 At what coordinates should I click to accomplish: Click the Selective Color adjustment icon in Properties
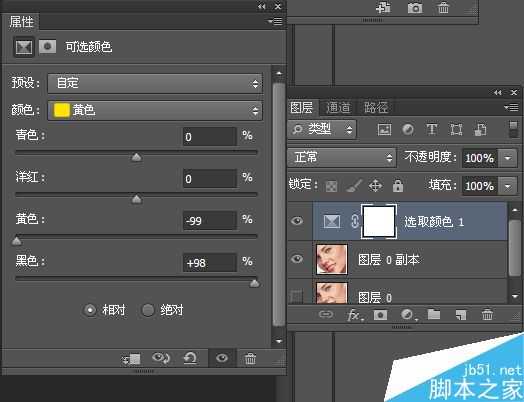[x=24, y=47]
